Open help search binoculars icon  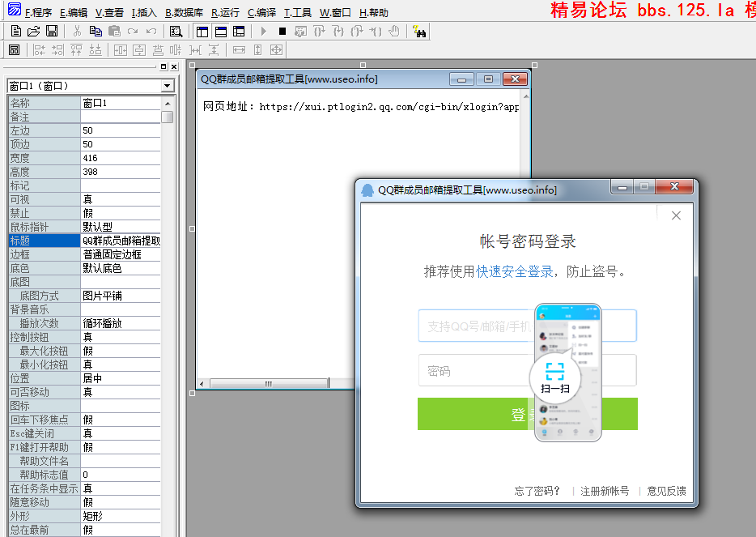coord(419,32)
